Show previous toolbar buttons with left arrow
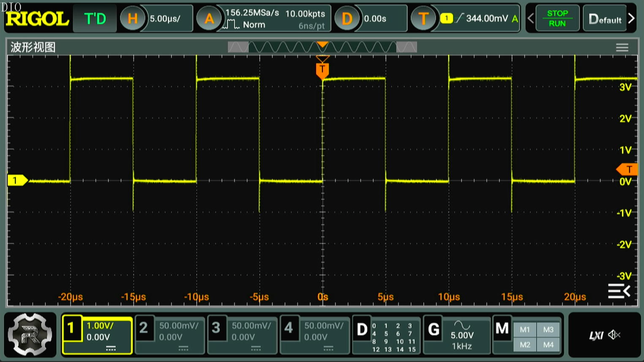This screenshot has height=362, width=644. [531, 18]
